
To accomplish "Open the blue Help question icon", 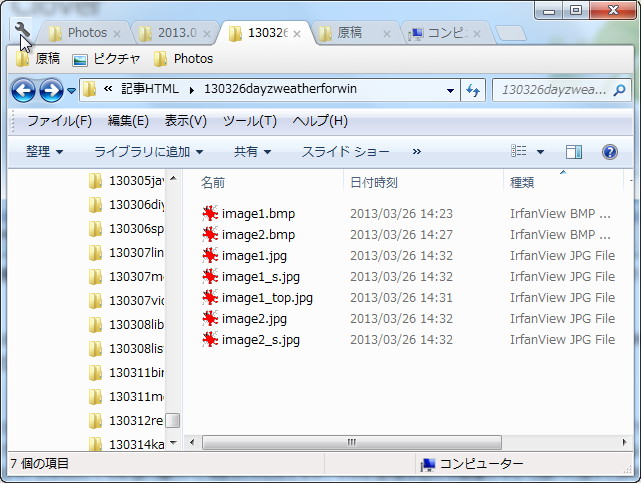I will (x=610, y=152).
